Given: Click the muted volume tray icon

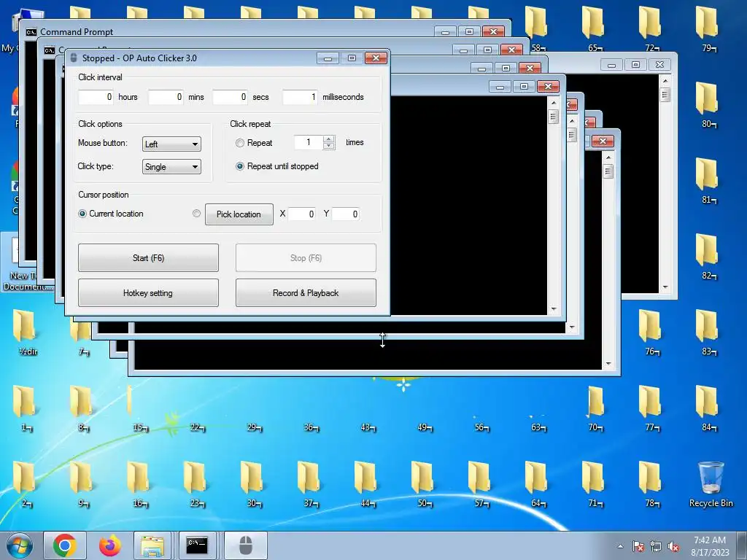Looking at the screenshot, I should click(x=673, y=547).
